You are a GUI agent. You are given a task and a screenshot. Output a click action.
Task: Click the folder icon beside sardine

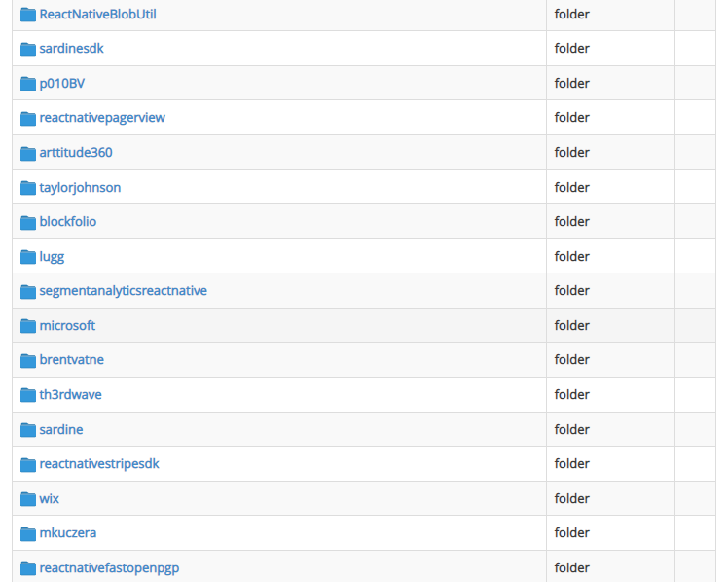(28, 430)
